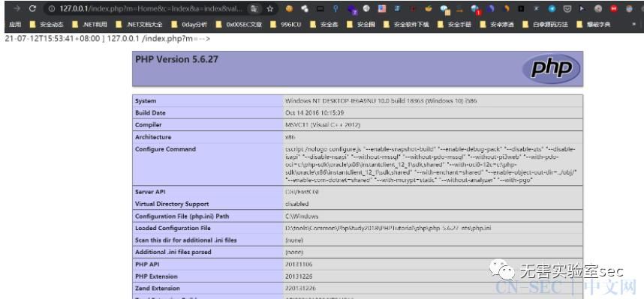Click the Compiler row label
Viewport: 644px width, 299px height.
click(149, 124)
